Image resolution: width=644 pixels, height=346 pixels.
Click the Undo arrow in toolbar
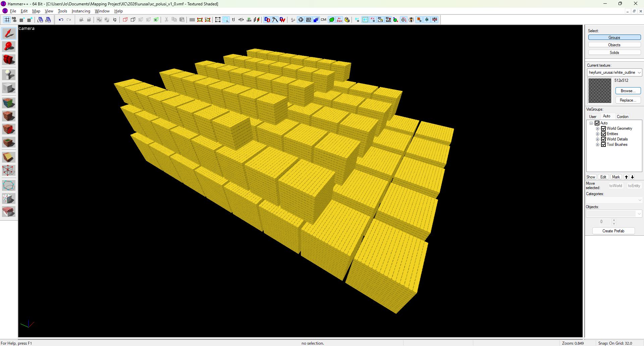tap(61, 20)
